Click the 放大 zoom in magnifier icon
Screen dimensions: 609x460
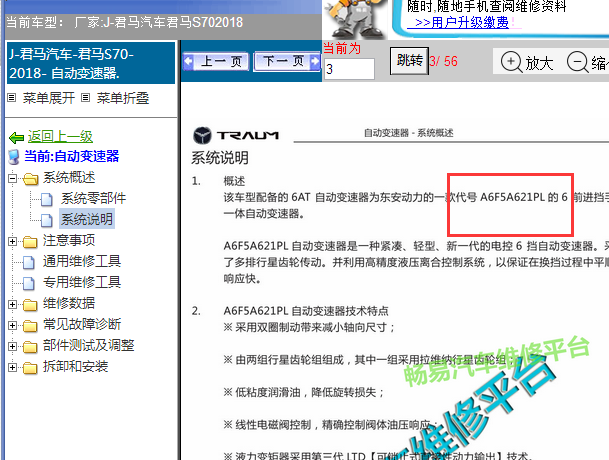click(511, 62)
